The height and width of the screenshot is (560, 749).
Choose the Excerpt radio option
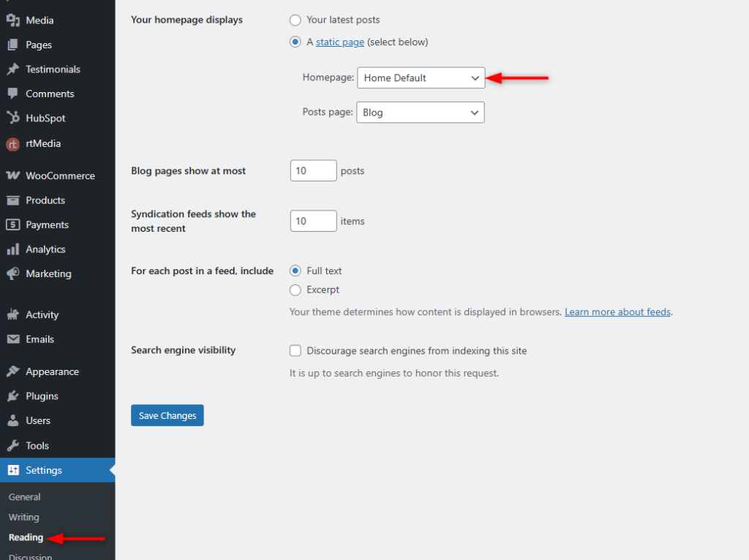296,290
